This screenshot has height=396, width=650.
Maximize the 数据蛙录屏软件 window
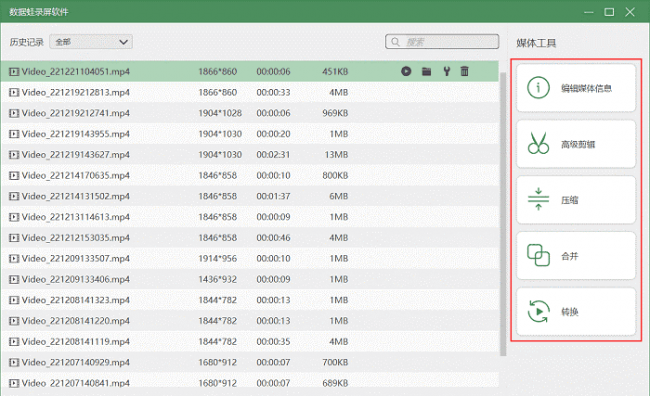click(x=609, y=12)
